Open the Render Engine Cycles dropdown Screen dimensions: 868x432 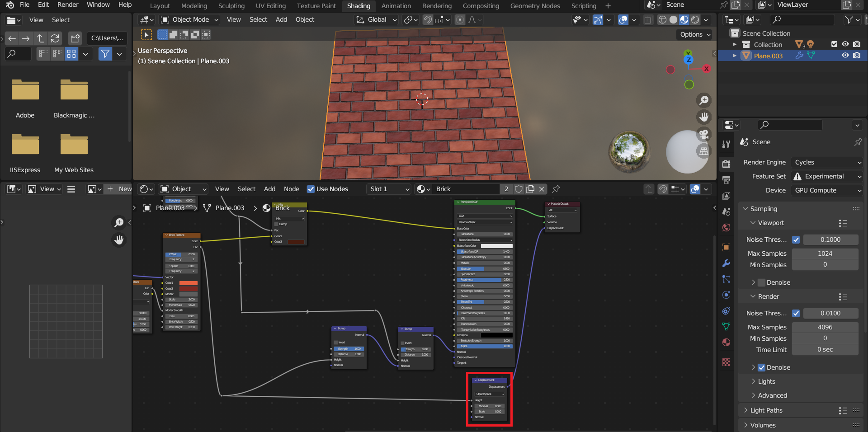(x=827, y=162)
